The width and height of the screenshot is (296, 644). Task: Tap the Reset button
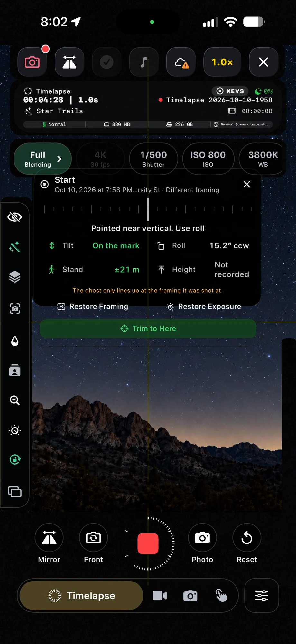pos(247,543)
